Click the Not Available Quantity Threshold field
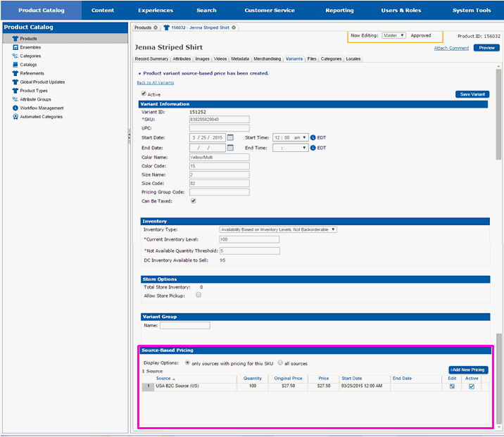The height and width of the screenshot is (437, 504). pos(249,251)
